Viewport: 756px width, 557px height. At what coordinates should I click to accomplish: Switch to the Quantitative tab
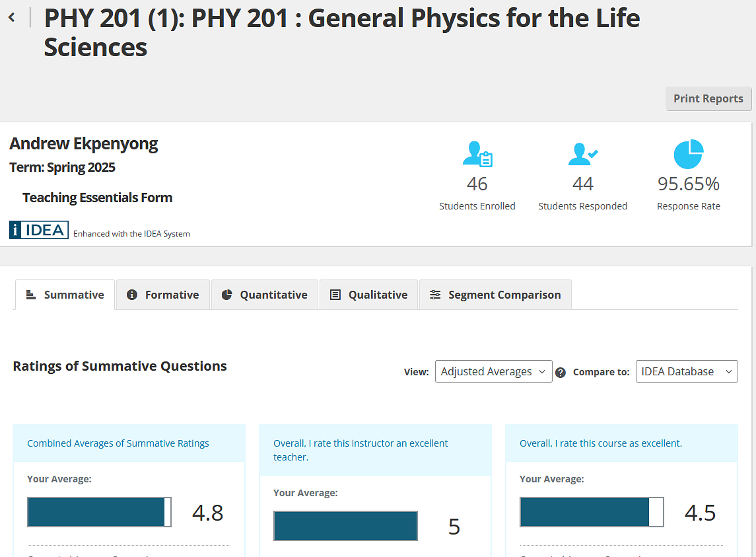pyautogui.click(x=264, y=295)
